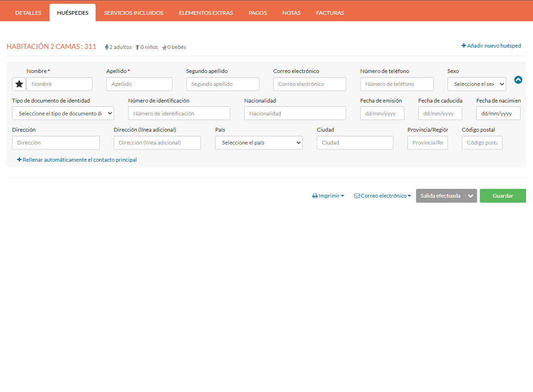Focus the Nombre input field
Viewport: 533px width, 392px height.
tap(59, 84)
